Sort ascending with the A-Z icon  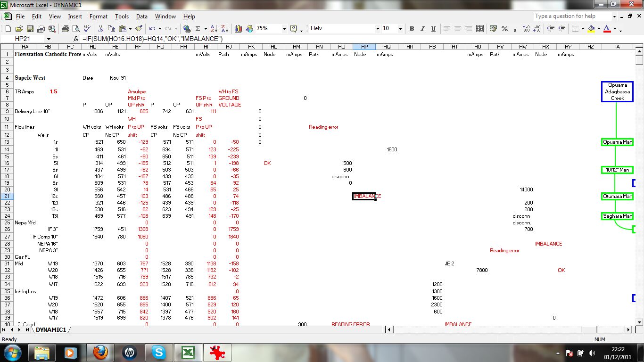pos(214,29)
